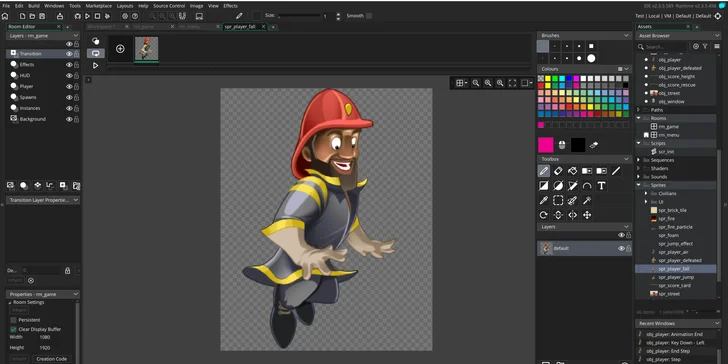Select the Pencil tool in Toolbox

pos(544,171)
